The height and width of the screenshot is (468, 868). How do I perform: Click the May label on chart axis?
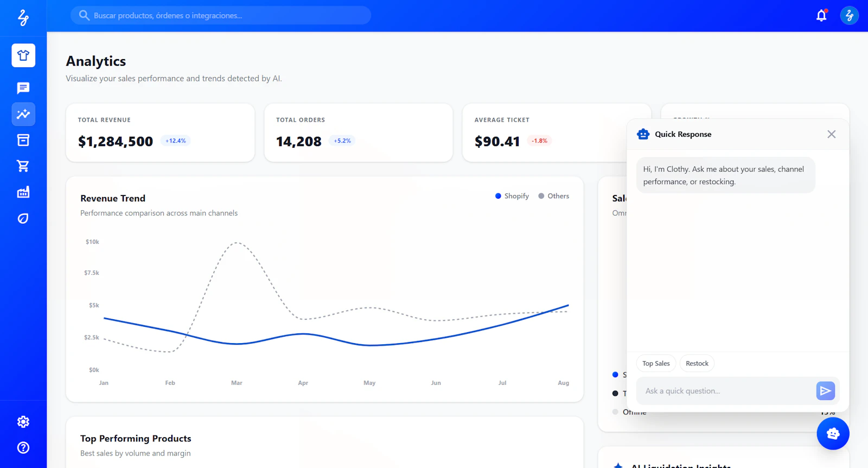(369, 383)
